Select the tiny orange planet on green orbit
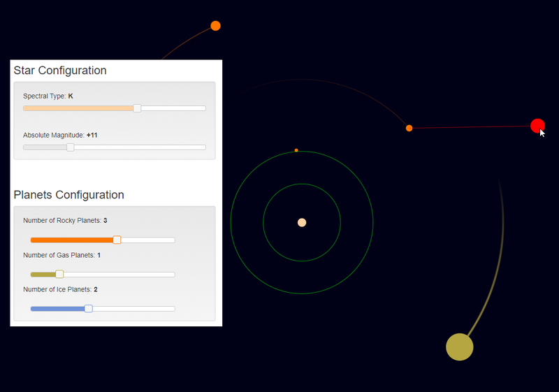The height and width of the screenshot is (392, 559). 296,150
